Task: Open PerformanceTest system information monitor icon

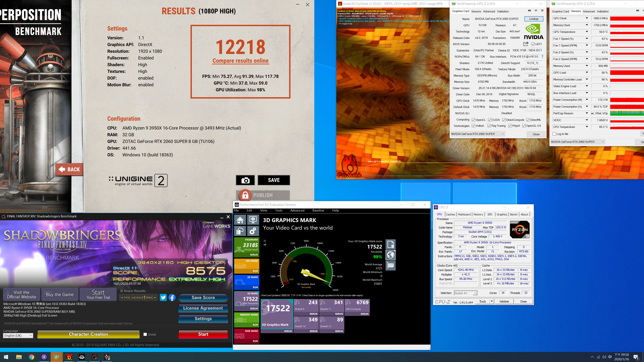Action: point(253,220)
